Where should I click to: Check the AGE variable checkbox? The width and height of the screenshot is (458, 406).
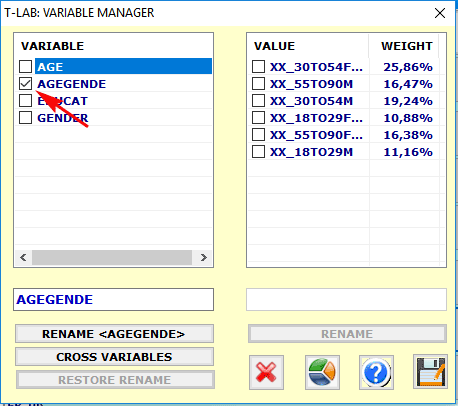coord(25,67)
